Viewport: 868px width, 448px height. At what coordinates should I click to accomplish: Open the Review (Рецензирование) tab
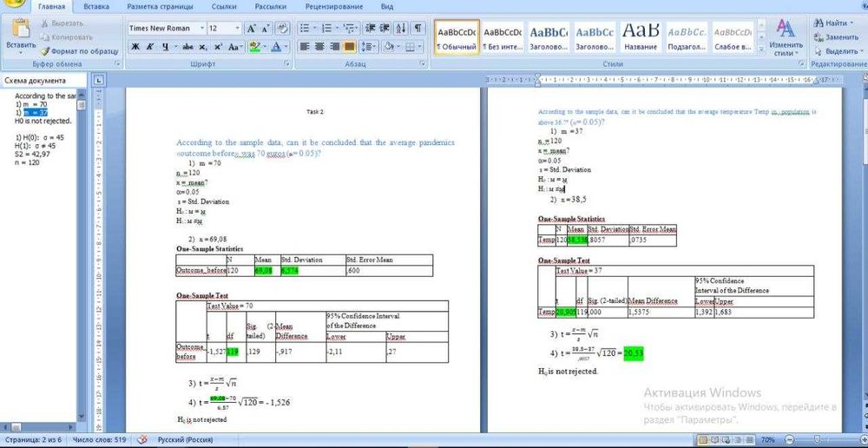(334, 7)
